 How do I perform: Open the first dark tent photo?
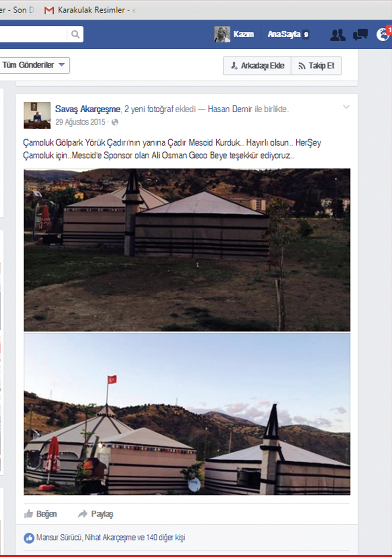187,250
